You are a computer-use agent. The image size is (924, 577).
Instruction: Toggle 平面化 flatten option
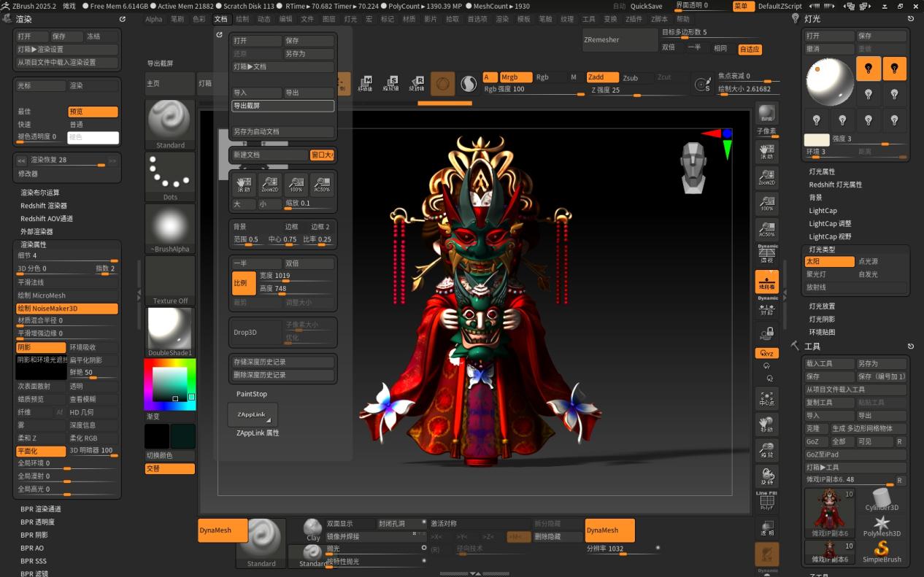[40, 451]
